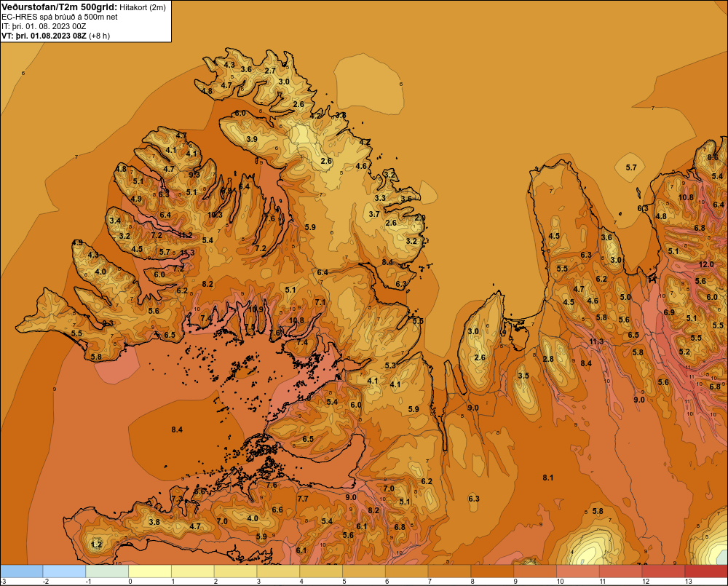Image resolution: width=728 pixels, height=586 pixels.
Task: Click the 5.3 temperature value
Action: (390, 365)
